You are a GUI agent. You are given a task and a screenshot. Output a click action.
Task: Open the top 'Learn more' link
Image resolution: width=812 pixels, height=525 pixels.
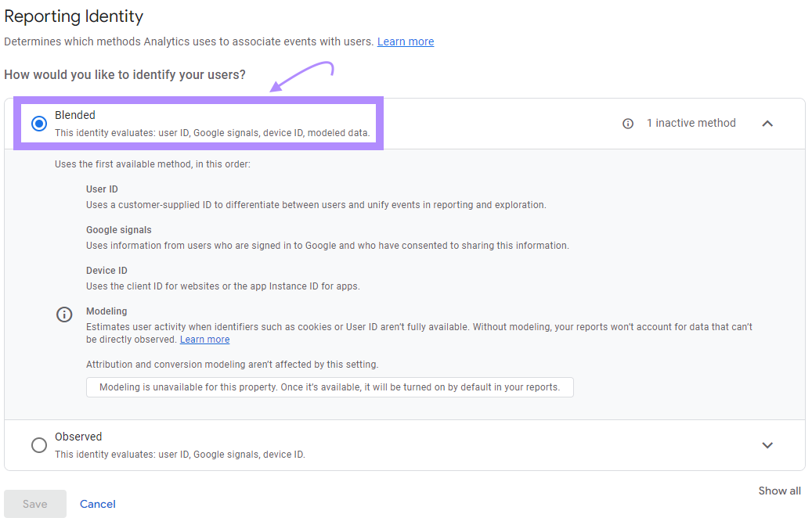point(405,41)
